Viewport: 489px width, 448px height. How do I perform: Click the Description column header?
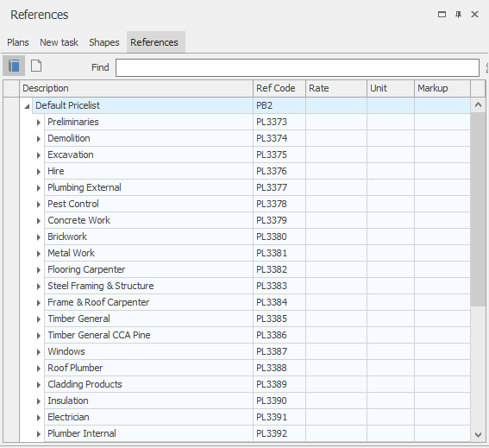(136, 88)
